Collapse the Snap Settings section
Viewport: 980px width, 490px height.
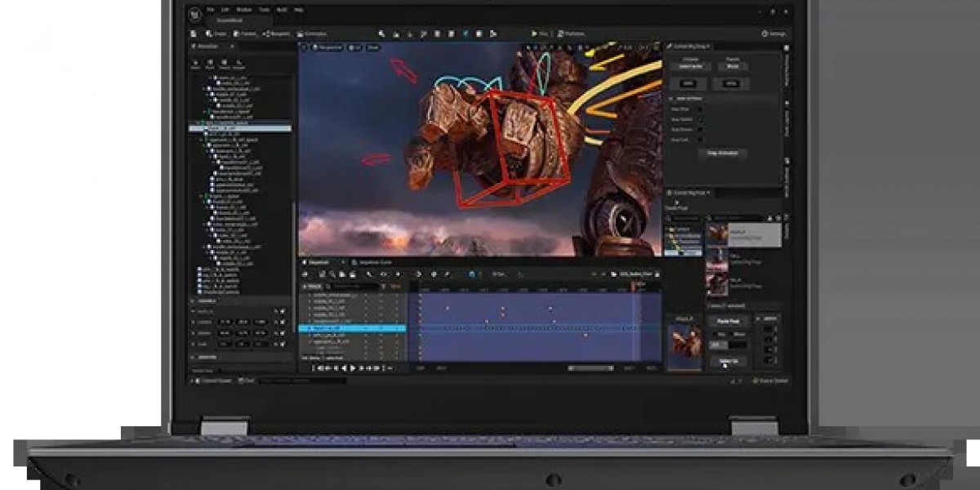[x=670, y=97]
